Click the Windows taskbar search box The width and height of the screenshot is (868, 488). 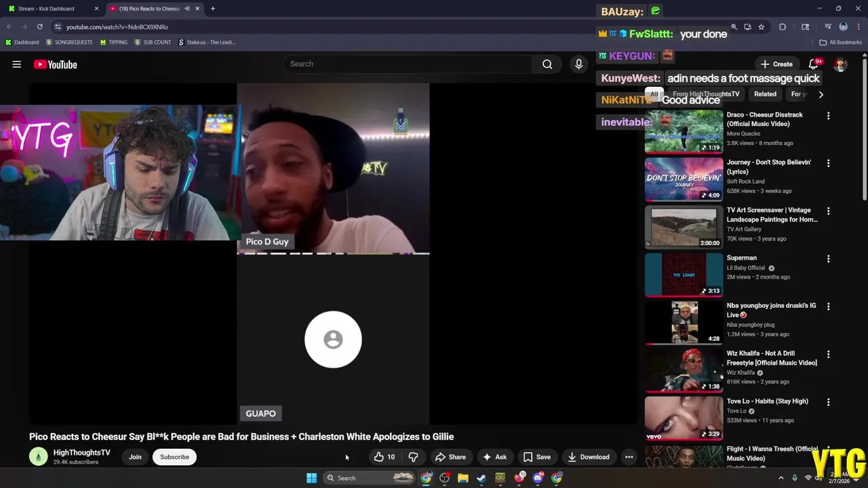point(369,478)
